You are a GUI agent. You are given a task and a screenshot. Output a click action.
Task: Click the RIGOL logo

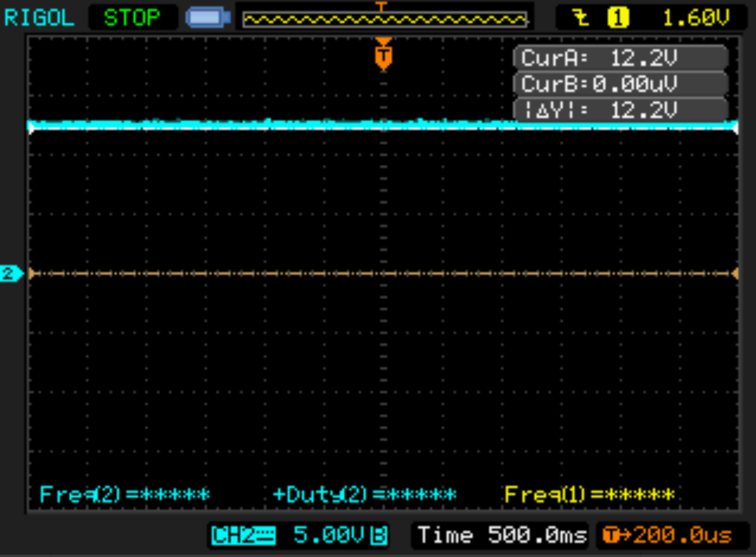(x=40, y=18)
